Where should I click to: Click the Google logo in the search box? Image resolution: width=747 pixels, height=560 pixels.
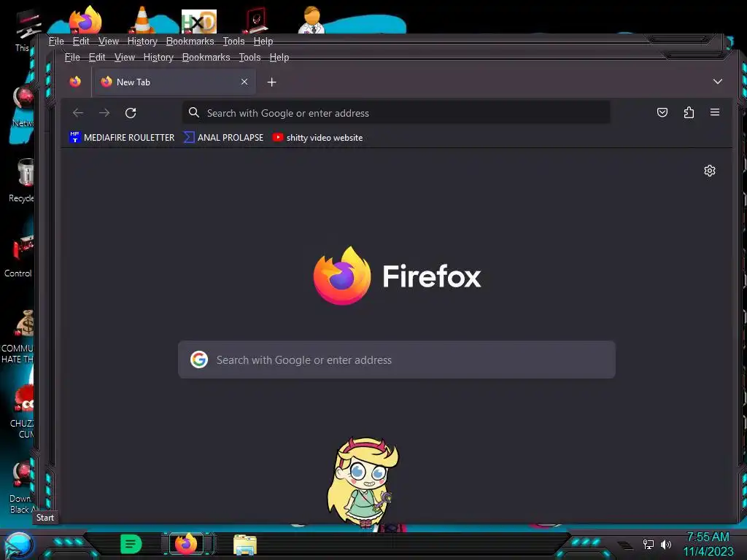click(x=199, y=359)
